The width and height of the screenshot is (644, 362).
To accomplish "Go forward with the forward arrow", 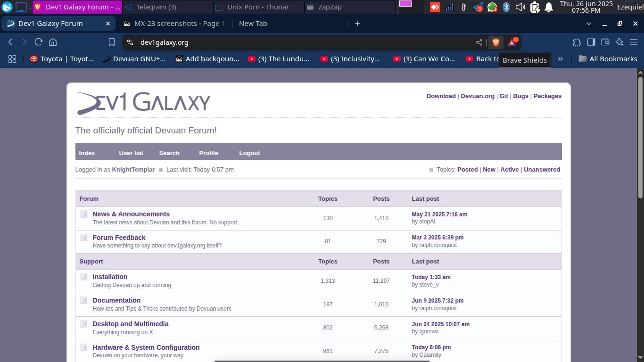I will [x=25, y=42].
